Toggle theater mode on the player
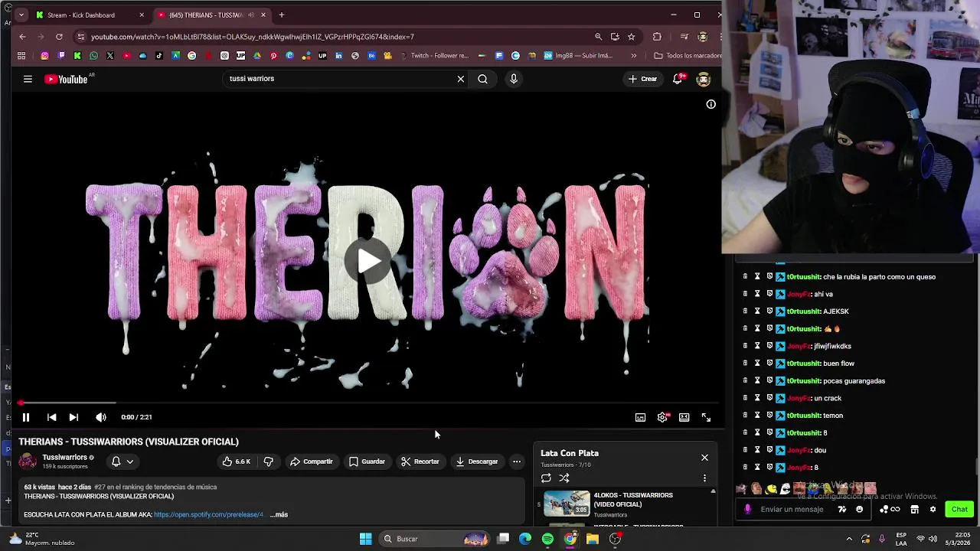980x551 pixels. click(x=684, y=417)
